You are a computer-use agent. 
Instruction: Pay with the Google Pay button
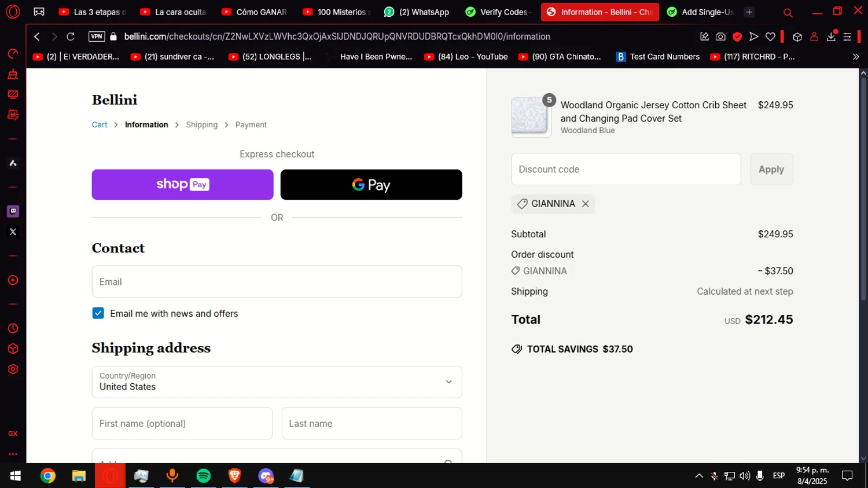point(371,185)
